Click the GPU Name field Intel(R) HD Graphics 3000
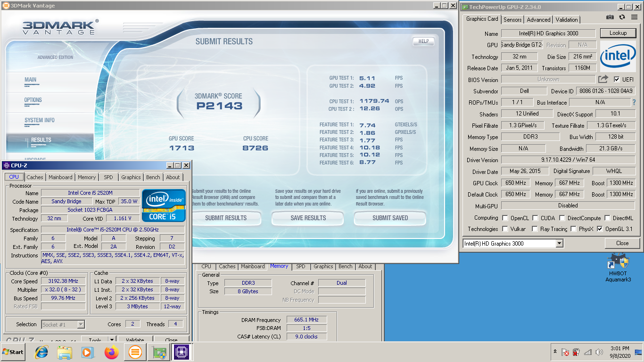 549,33
